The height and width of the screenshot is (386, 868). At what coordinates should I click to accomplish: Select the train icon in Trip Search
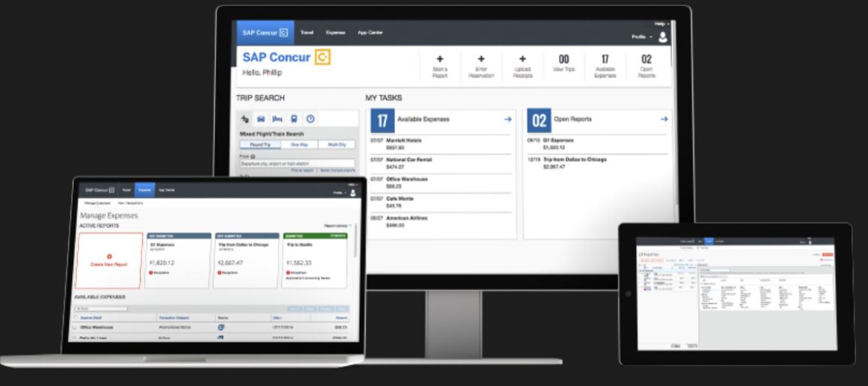click(294, 119)
